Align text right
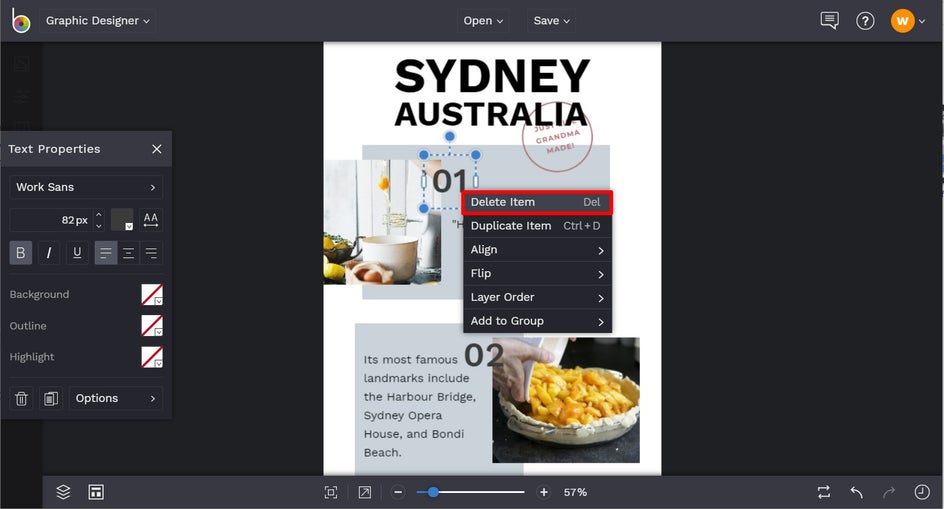Image resolution: width=944 pixels, height=509 pixels. [151, 253]
